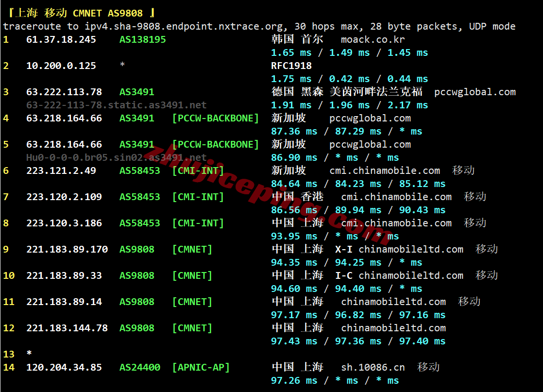Click I-C chinamobileltd.com text in hop 10
The height and width of the screenshot is (392, 543).
pyautogui.click(x=399, y=275)
